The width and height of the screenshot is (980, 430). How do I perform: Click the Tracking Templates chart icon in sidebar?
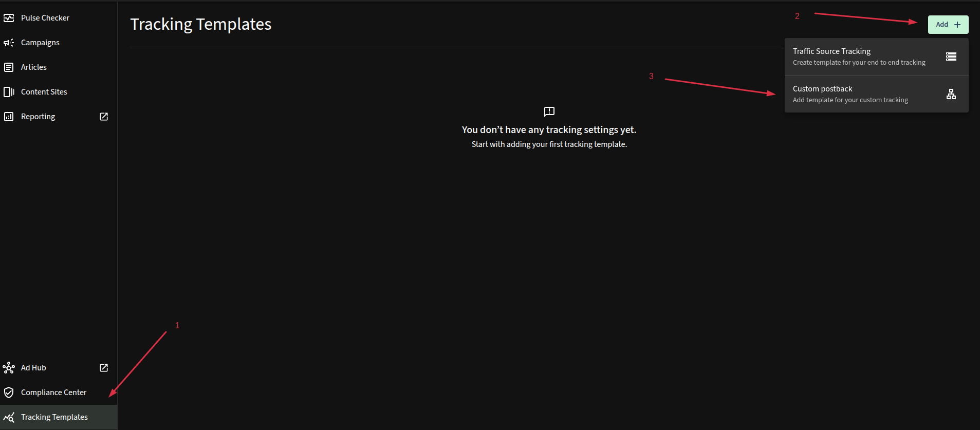pos(9,417)
